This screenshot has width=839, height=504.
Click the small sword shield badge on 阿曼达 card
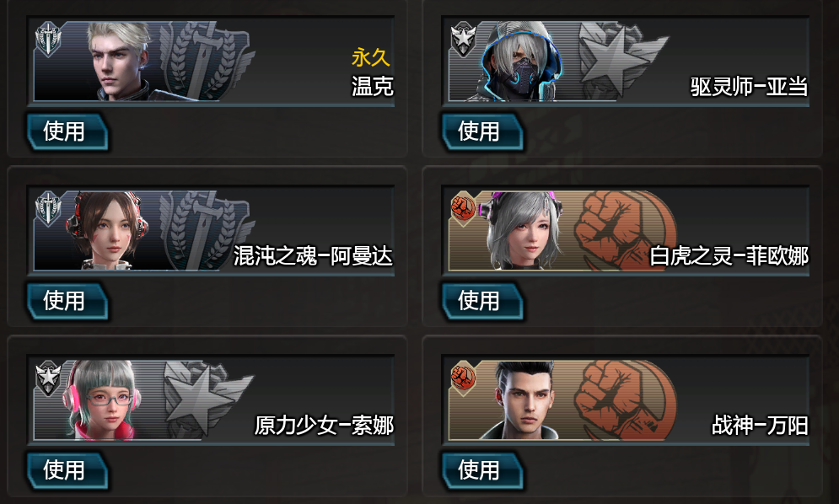point(48,208)
